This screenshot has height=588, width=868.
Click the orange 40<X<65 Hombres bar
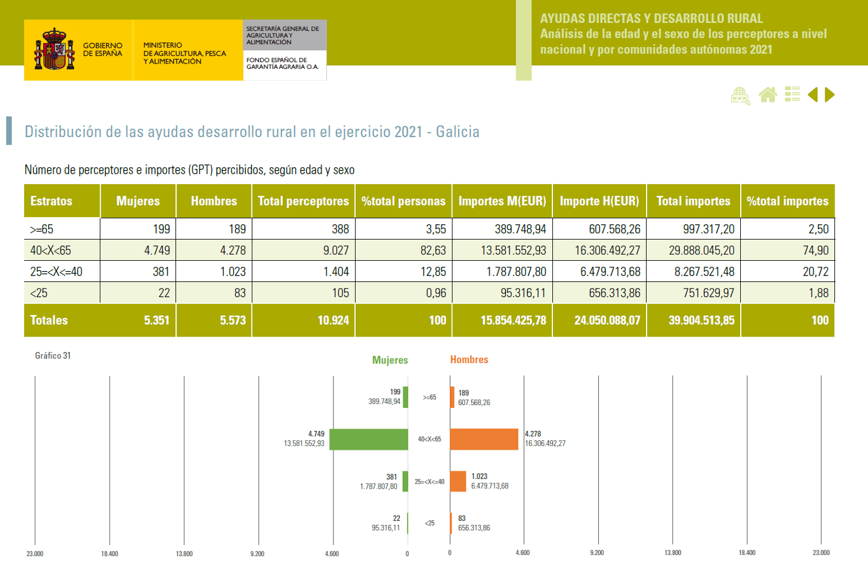point(484,440)
